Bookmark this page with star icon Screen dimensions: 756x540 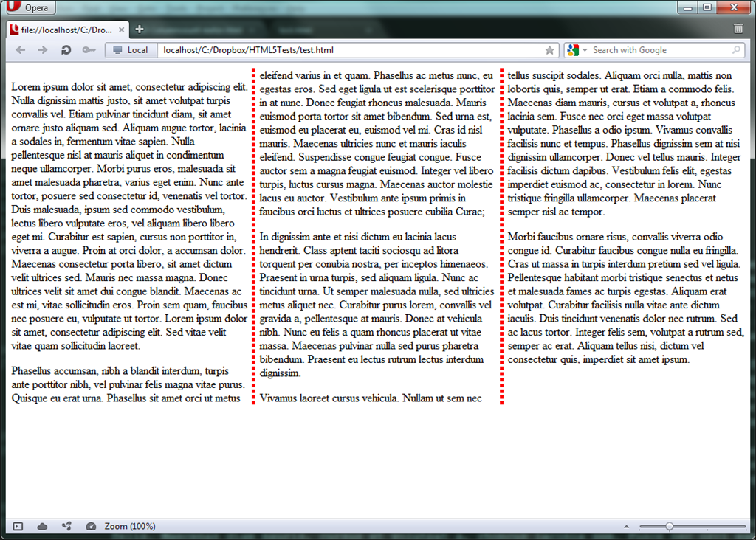tap(549, 50)
